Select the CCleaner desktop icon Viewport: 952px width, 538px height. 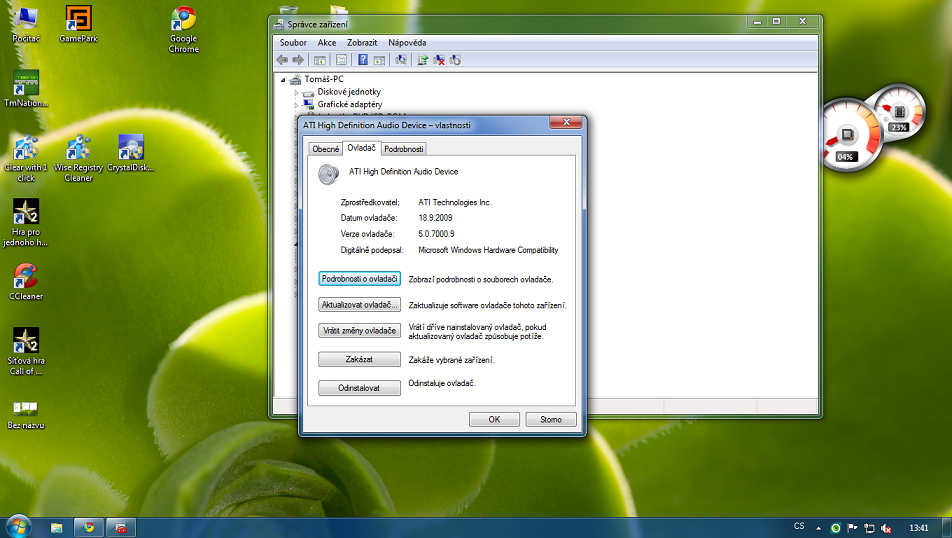(26, 282)
